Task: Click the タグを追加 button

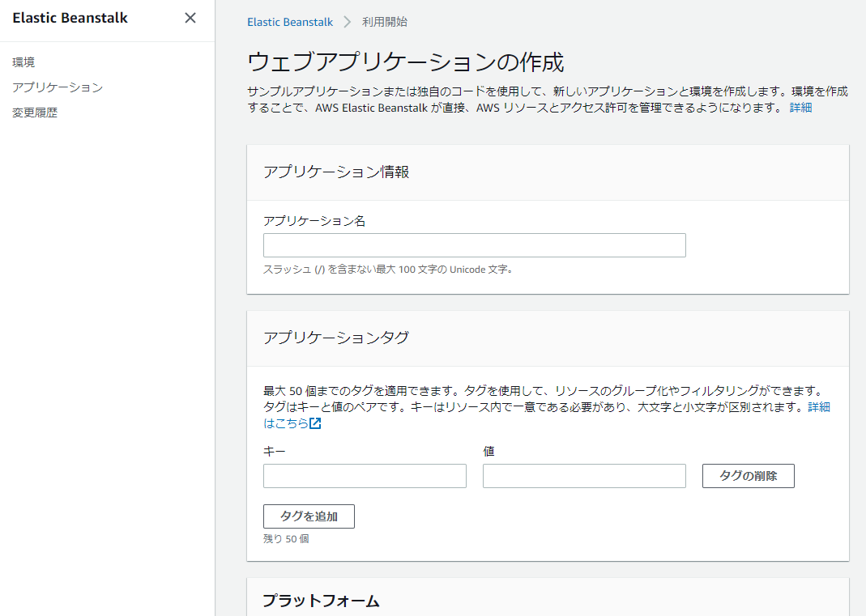Action: (x=309, y=516)
